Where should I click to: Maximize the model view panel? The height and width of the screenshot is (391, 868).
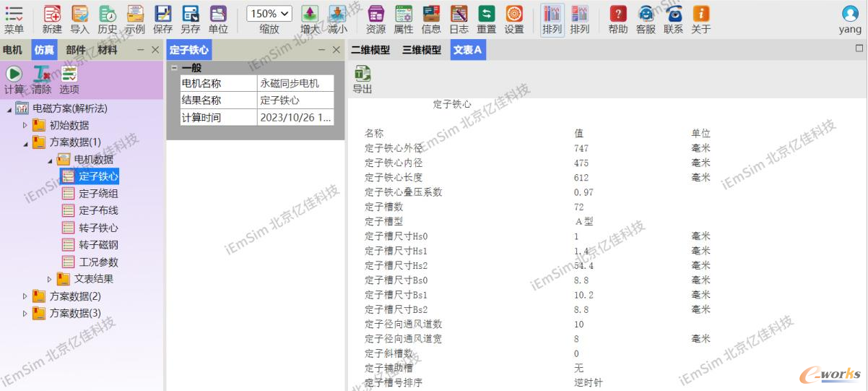[859, 48]
